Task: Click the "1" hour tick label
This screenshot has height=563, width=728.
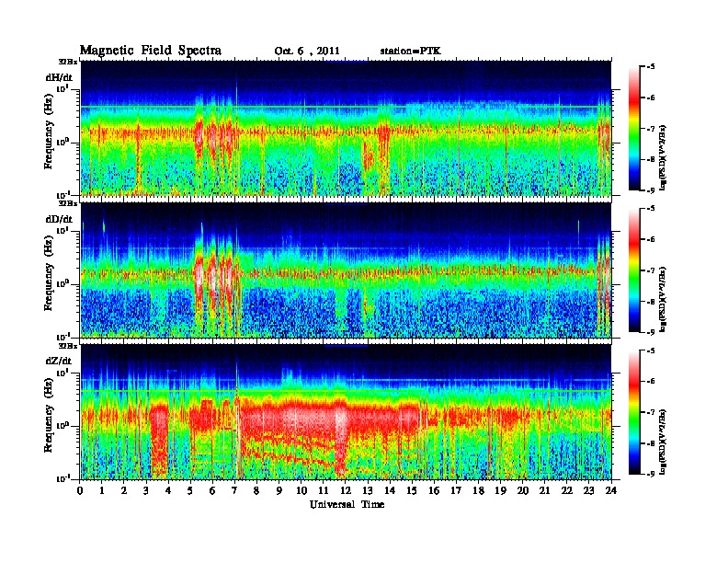Action: 102,491
